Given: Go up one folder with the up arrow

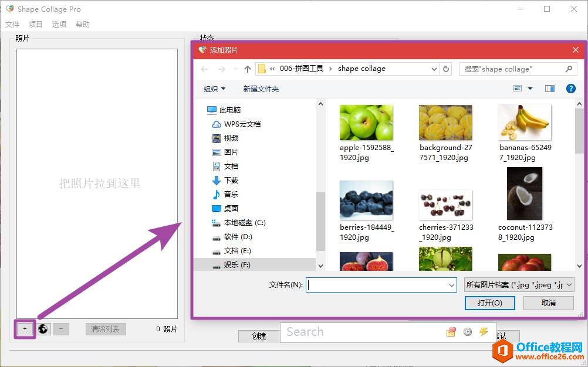Looking at the screenshot, I should pos(246,69).
